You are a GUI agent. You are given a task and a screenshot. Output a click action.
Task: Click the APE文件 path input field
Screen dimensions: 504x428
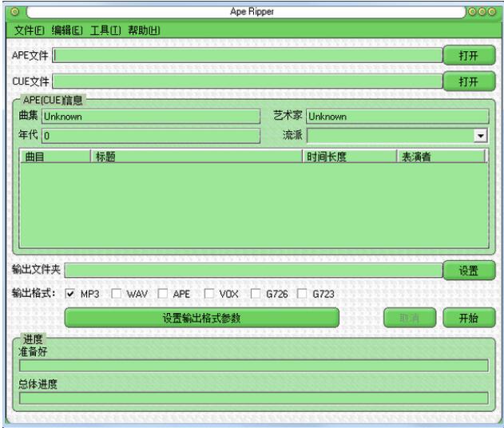[247, 55]
